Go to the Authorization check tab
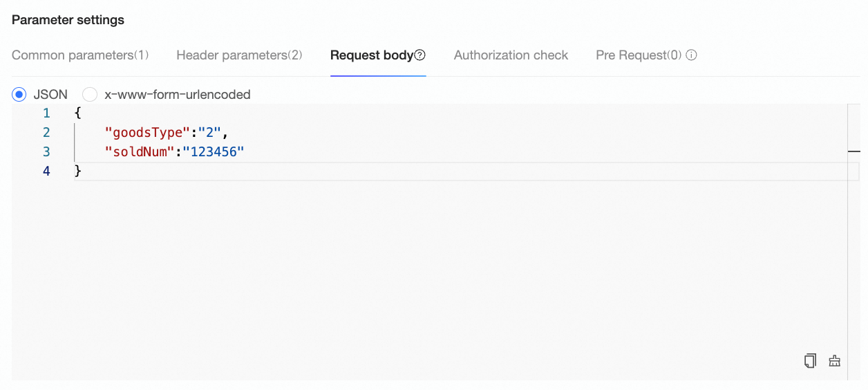Image resolution: width=868 pixels, height=390 pixels. pos(511,55)
